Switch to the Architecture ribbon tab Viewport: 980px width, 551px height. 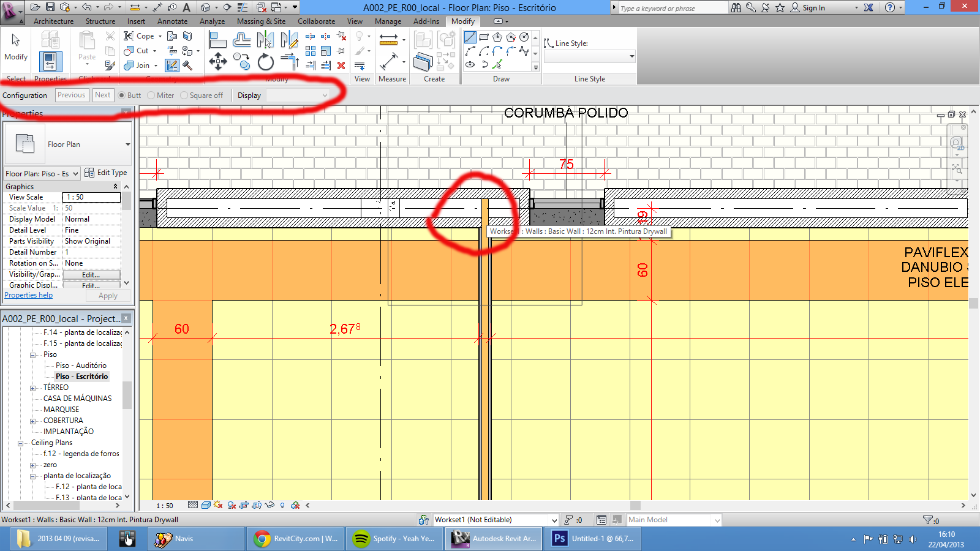pyautogui.click(x=53, y=21)
